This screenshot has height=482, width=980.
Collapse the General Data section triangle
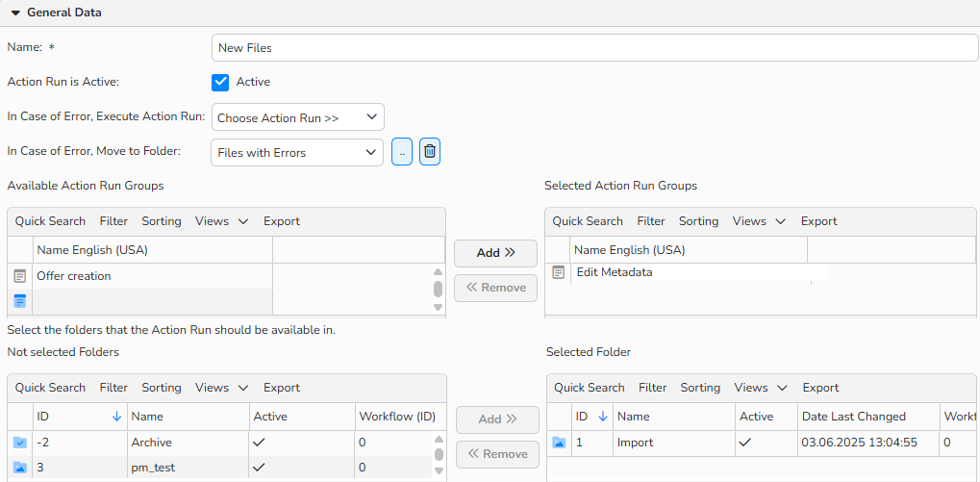click(15, 13)
